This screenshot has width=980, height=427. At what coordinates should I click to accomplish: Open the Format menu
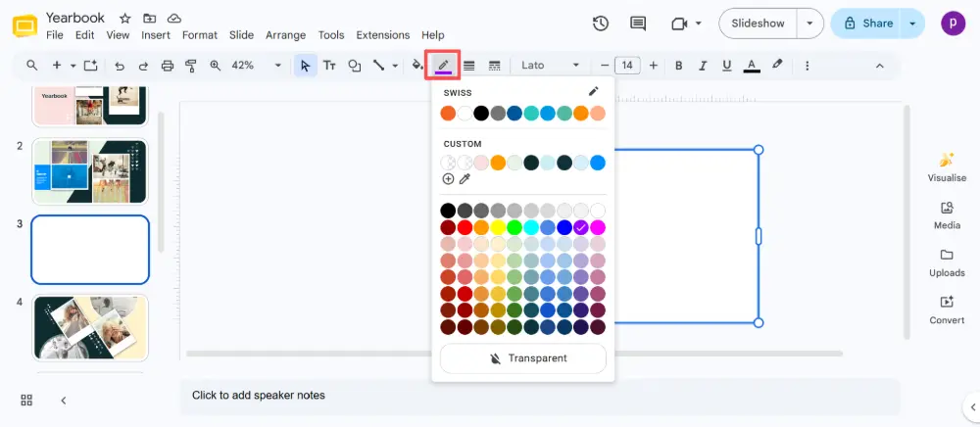[x=200, y=35]
